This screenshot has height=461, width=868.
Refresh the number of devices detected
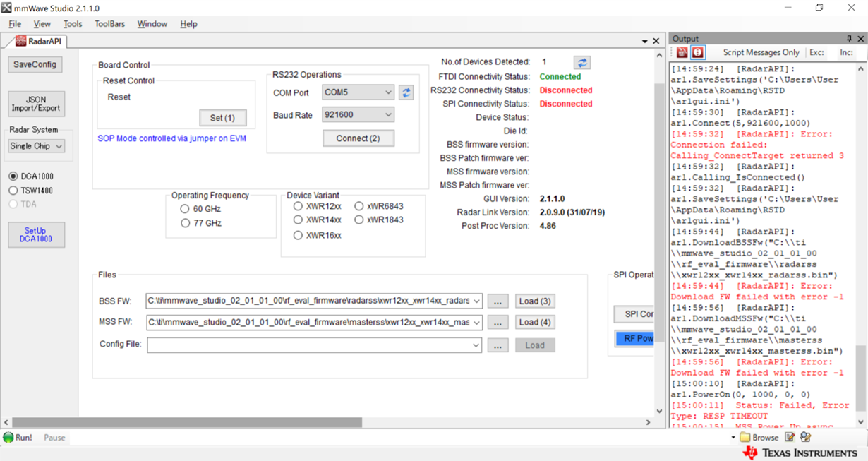tap(582, 63)
